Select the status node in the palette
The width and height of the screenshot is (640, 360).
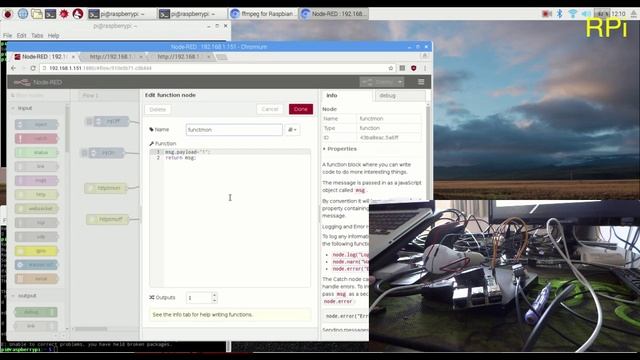pos(36,153)
